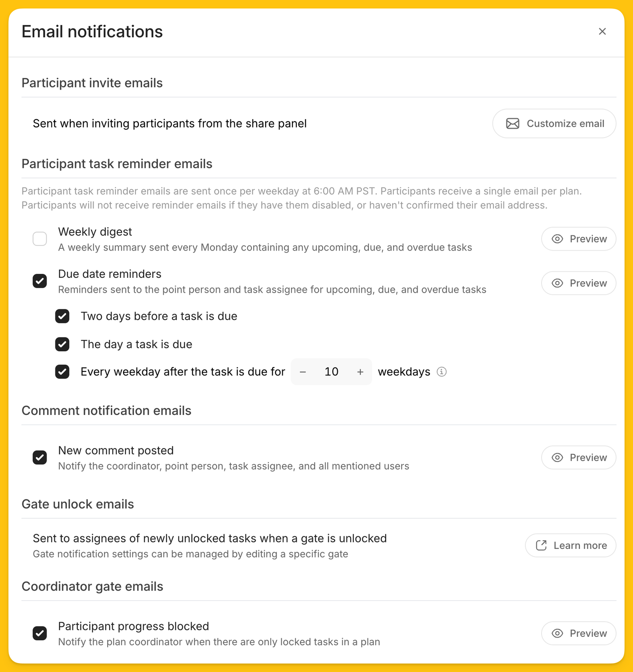Viewport: 633px width, 672px height.
Task: Click the eye icon on Due date reminders Preview
Action: tap(557, 283)
